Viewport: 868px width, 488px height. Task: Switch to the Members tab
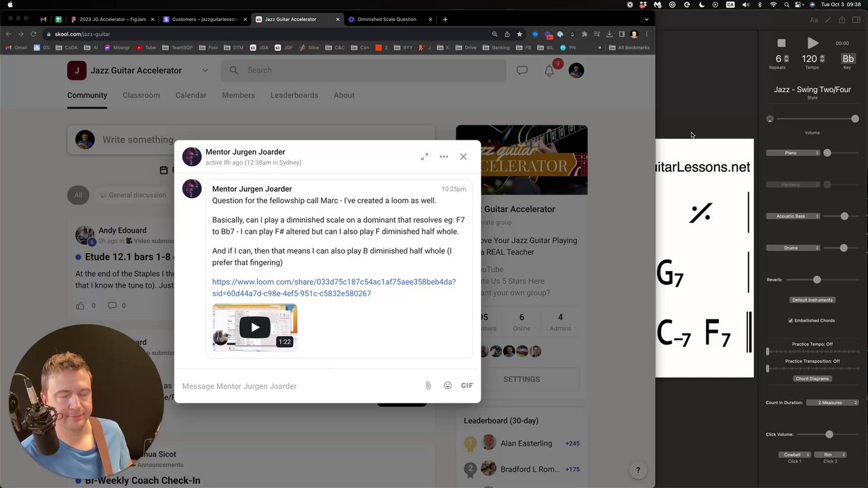coord(238,95)
